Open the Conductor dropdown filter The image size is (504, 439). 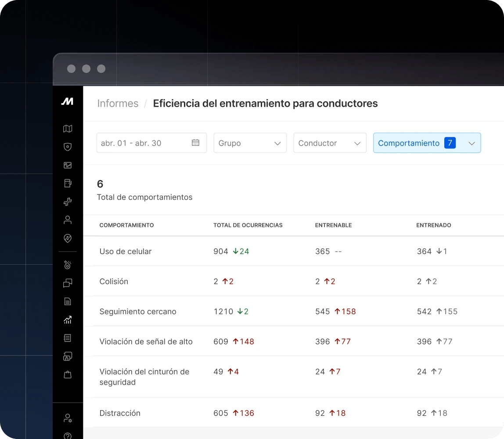[330, 143]
